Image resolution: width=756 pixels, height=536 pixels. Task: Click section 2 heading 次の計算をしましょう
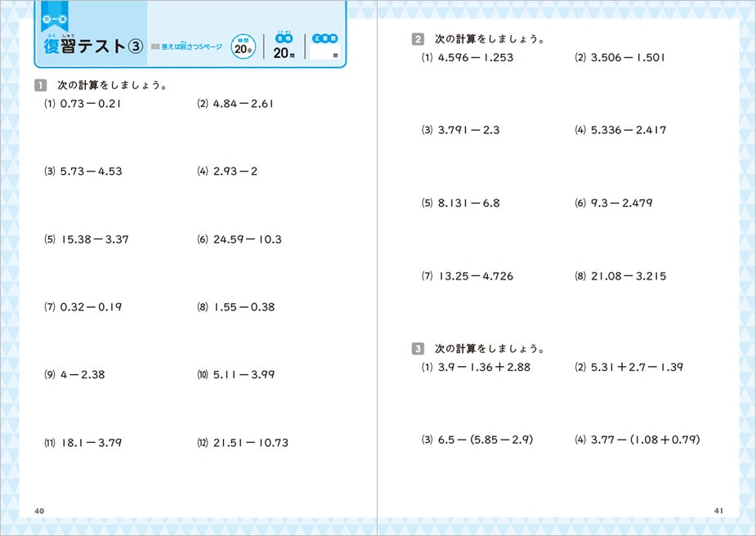tap(490, 39)
